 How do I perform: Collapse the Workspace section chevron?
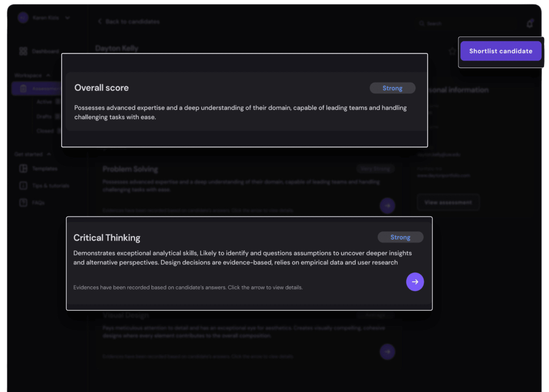(48, 75)
